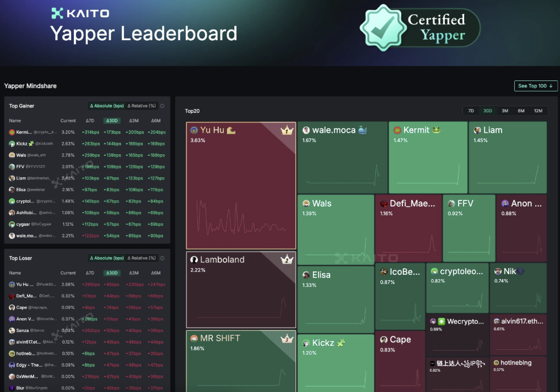
Task: Click Wals's avatar in the treemap tile
Action: (x=306, y=203)
